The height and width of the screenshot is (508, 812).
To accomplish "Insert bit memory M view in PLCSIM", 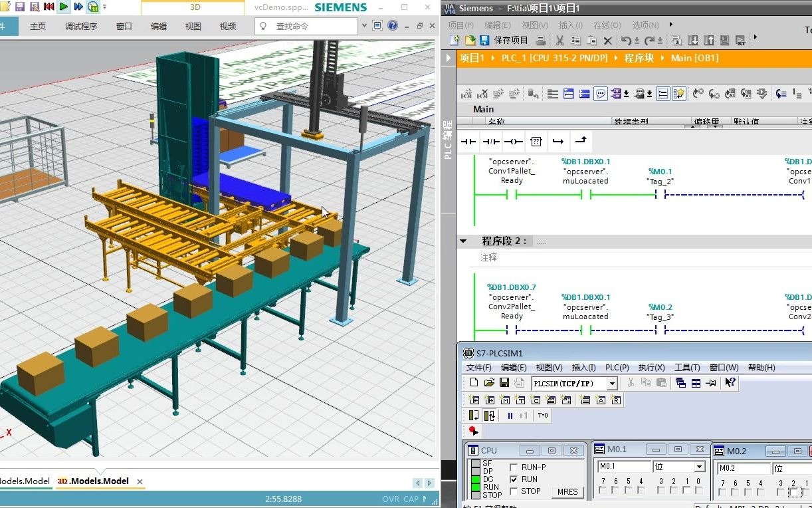I will point(505,400).
